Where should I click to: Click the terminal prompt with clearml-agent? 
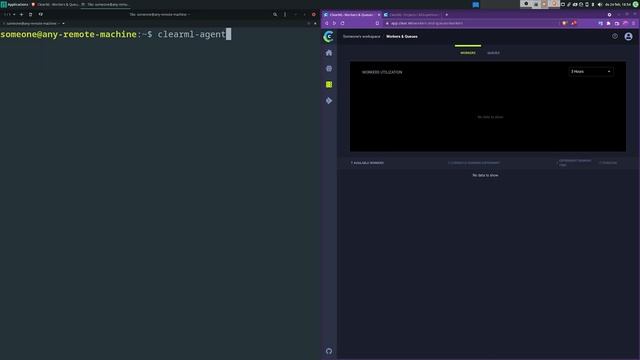pyautogui.click(x=116, y=34)
